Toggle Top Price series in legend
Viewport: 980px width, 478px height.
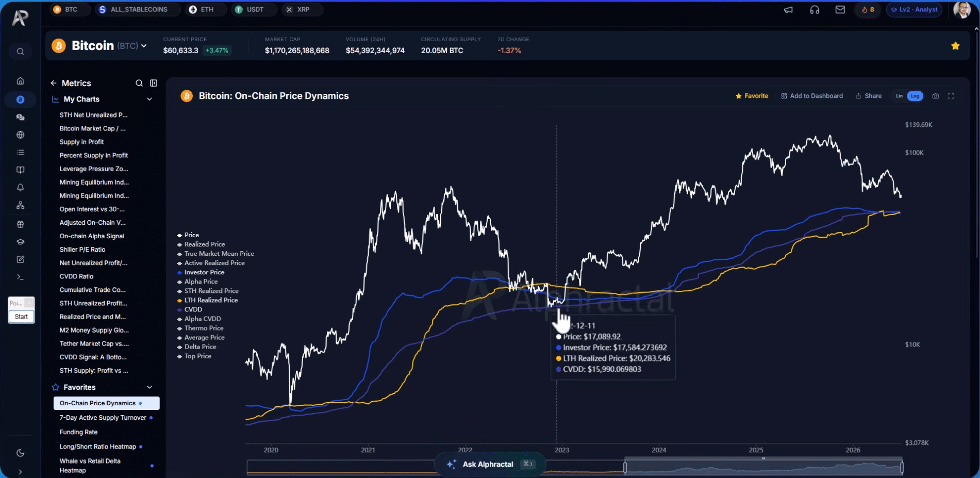[194, 356]
